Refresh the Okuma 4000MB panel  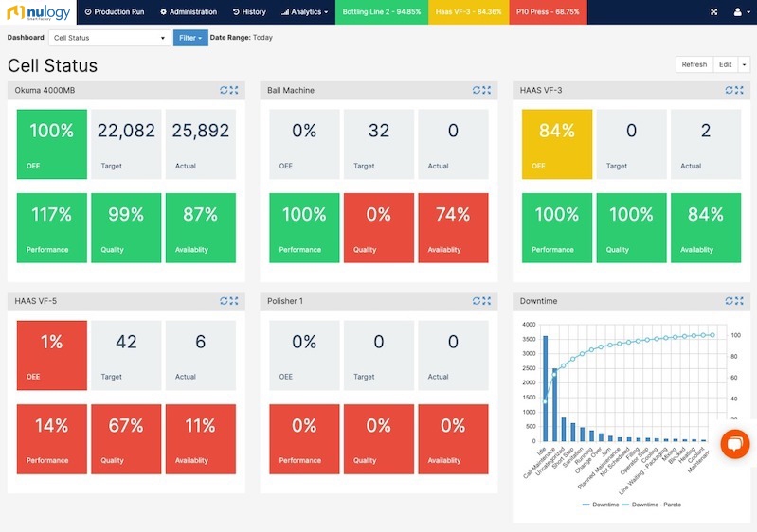tap(224, 90)
